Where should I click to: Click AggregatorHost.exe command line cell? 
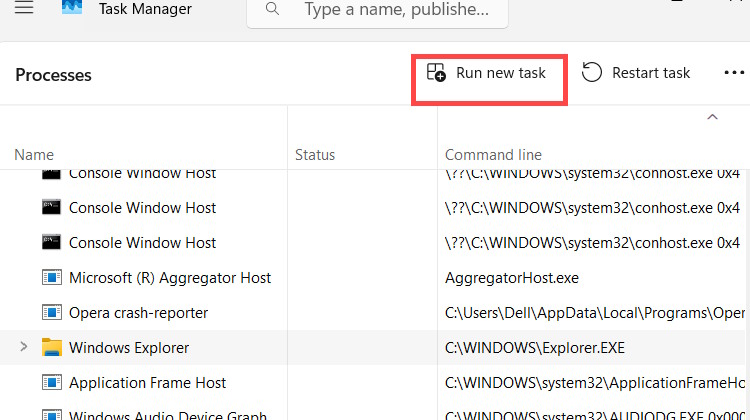tap(512, 278)
